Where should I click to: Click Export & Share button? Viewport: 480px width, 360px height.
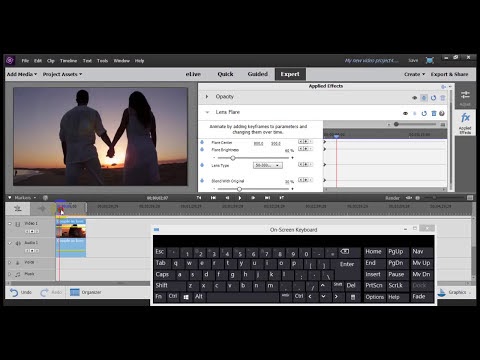click(x=449, y=74)
